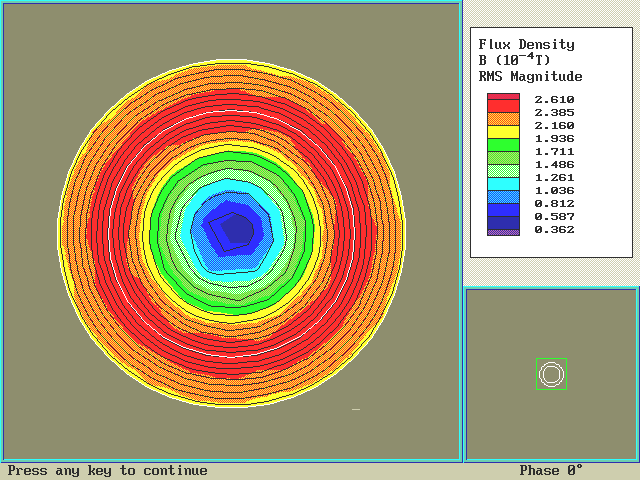Click the RMS Magnitude label
Viewport: 640px width, 480px height.
pos(530,76)
